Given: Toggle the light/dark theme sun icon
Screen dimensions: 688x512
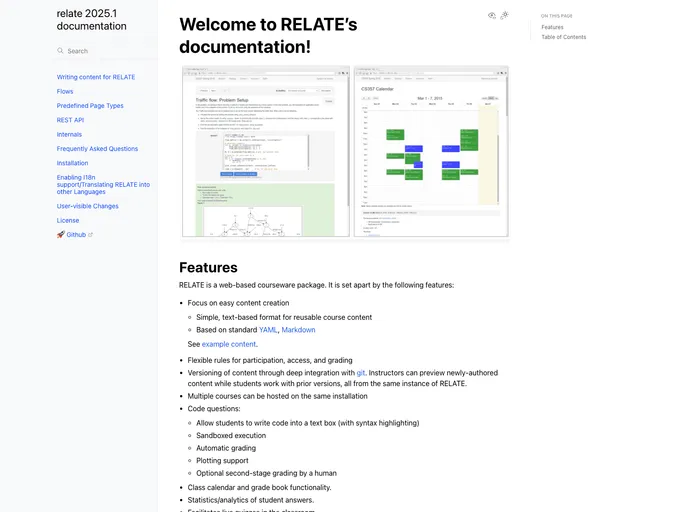Looking at the screenshot, I should [504, 15].
